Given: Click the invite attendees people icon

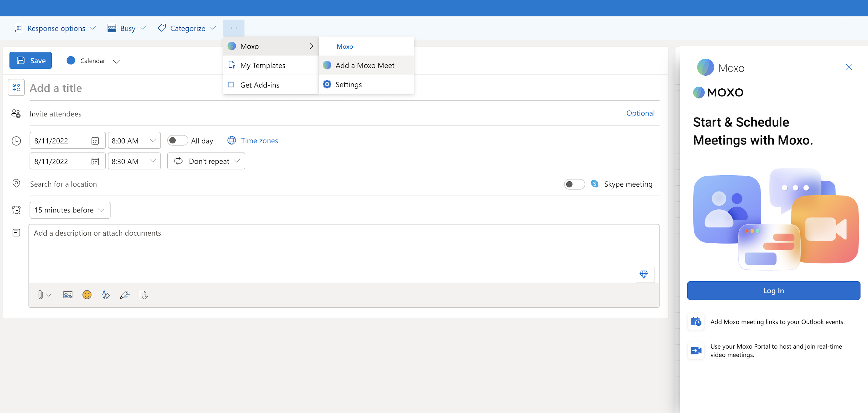Looking at the screenshot, I should (16, 114).
